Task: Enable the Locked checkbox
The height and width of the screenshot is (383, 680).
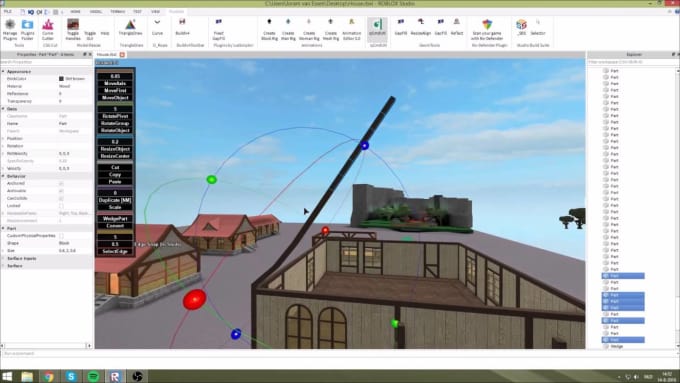Action: click(61, 206)
